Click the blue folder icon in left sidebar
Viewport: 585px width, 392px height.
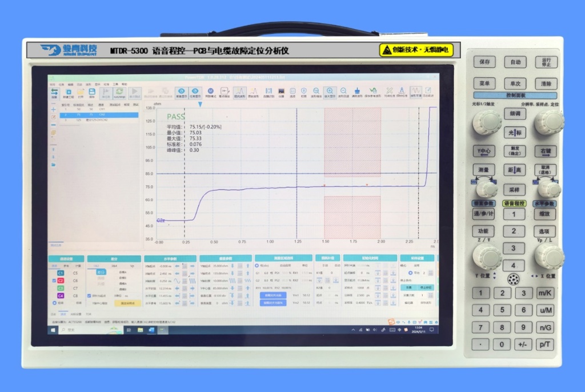[53, 165]
